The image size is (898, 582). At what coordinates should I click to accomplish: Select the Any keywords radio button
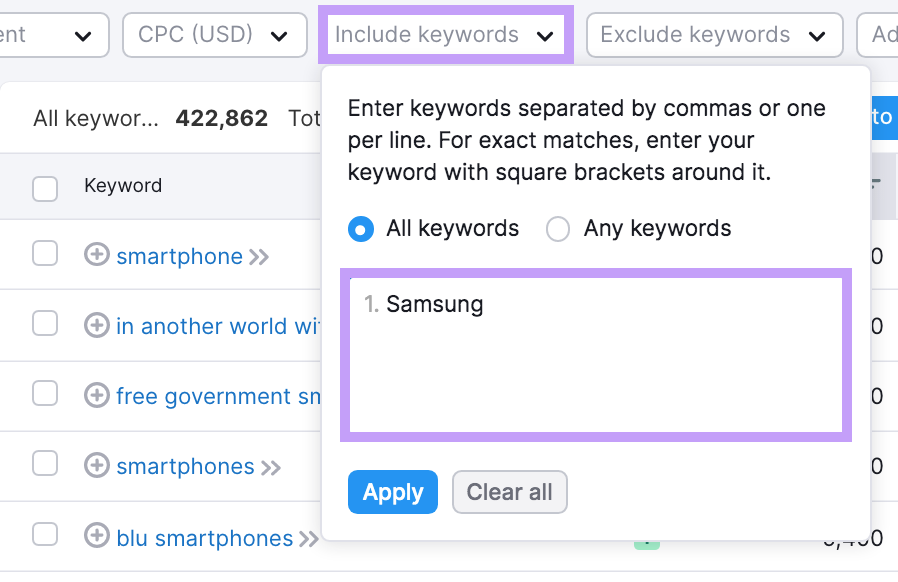pos(557,229)
